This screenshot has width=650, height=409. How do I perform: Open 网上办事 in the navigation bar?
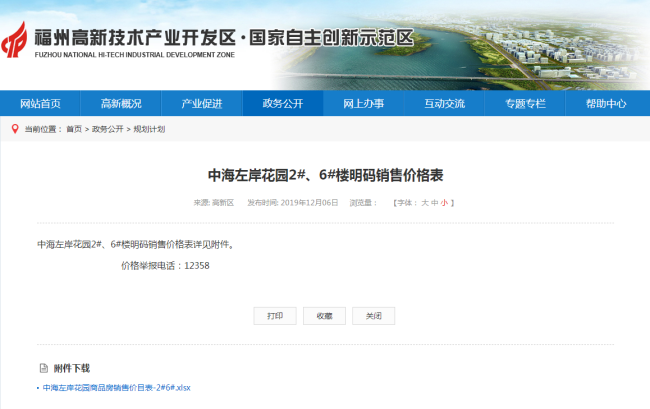point(364,103)
